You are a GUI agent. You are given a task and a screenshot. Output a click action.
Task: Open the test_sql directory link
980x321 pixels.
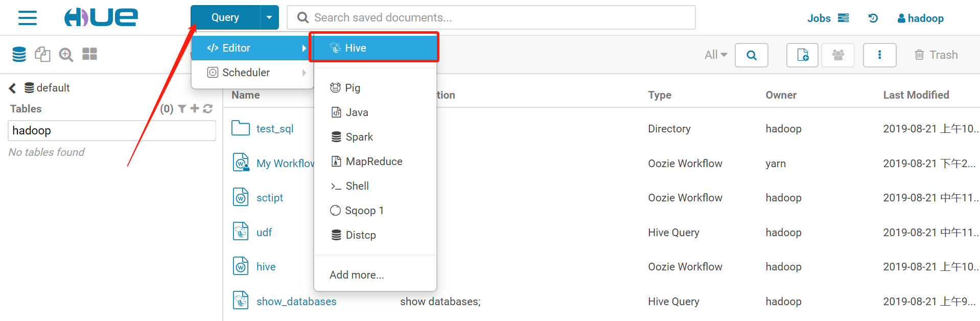pyautogui.click(x=275, y=129)
